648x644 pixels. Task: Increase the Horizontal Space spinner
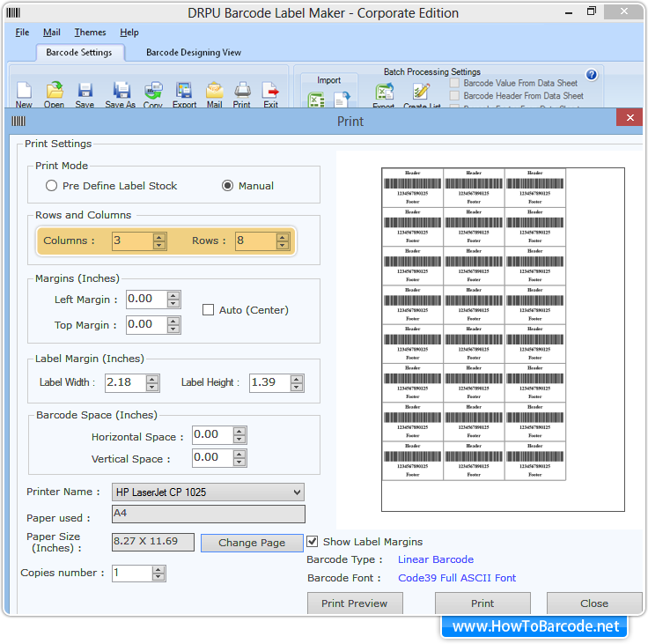point(239,431)
